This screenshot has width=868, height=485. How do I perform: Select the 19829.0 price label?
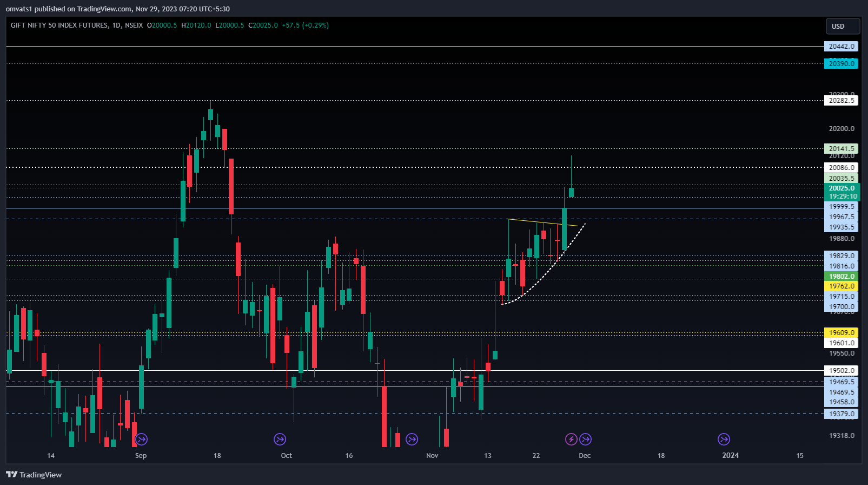click(x=841, y=256)
